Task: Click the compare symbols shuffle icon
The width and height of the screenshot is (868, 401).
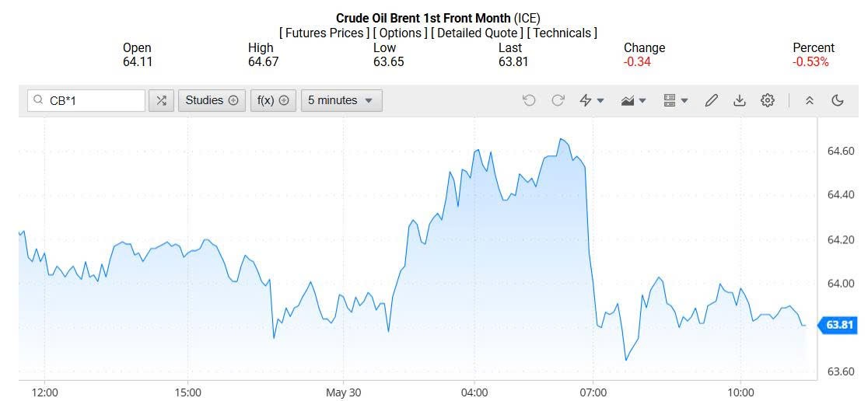Action: 161,100
